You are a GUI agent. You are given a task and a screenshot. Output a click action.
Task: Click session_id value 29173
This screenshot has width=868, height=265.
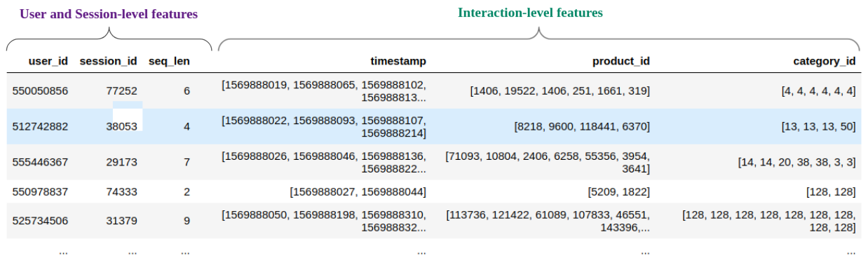[x=121, y=162]
